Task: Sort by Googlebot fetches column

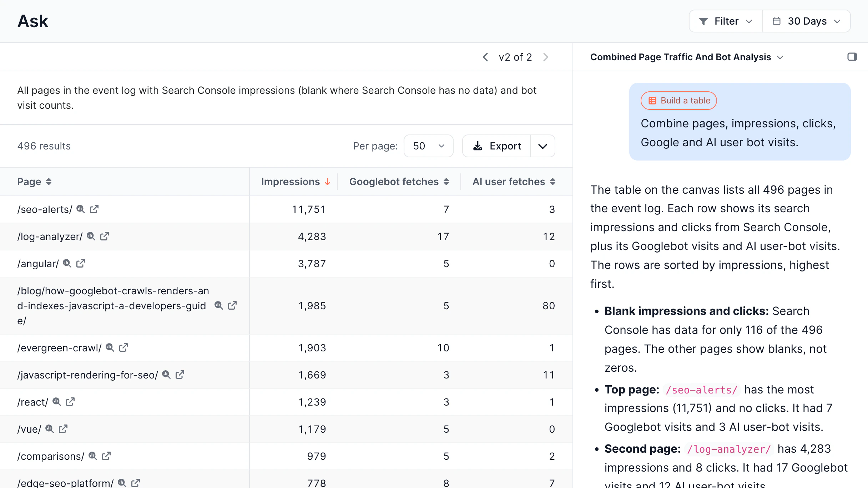Action: pyautogui.click(x=399, y=182)
